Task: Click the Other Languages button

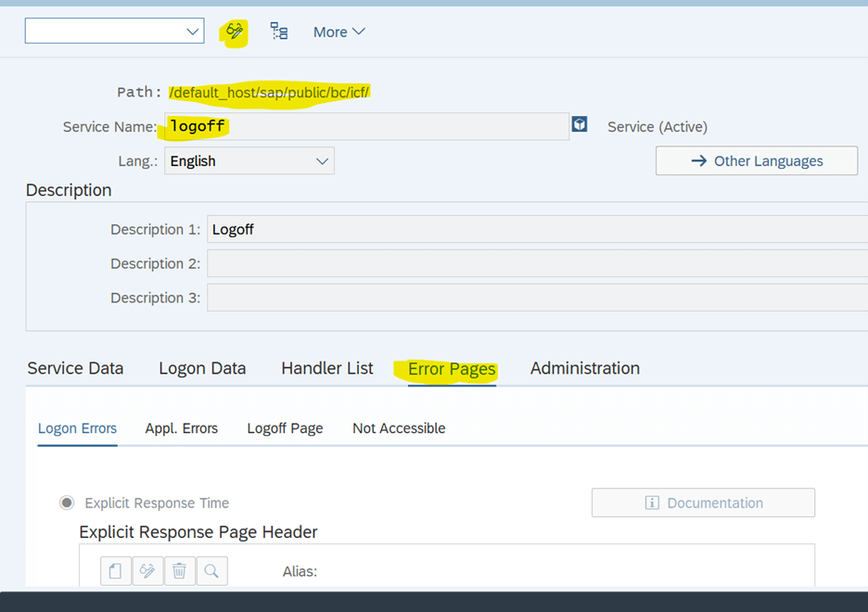Action: pyautogui.click(x=756, y=161)
